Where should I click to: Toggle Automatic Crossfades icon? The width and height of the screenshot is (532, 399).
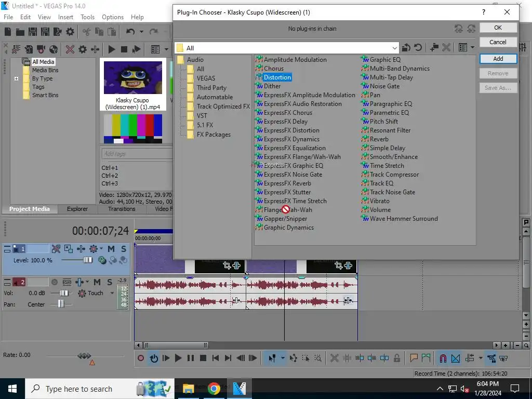pyautogui.click(x=456, y=358)
